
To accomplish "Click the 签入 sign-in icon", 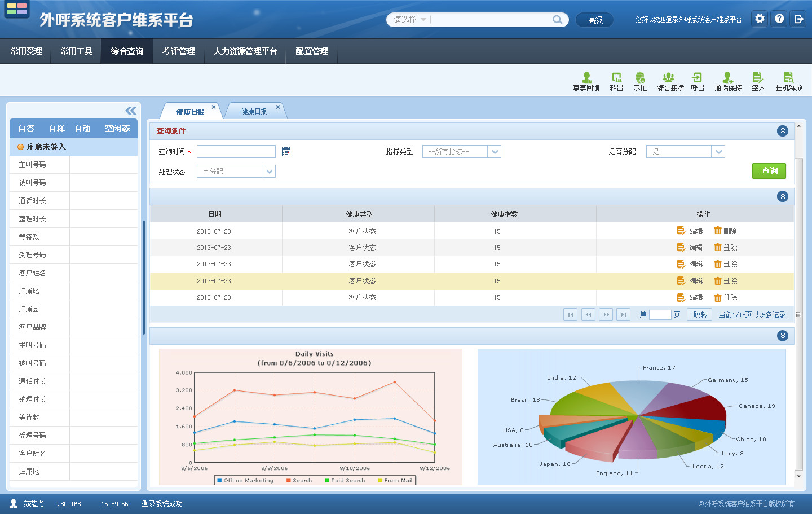I will pos(758,81).
